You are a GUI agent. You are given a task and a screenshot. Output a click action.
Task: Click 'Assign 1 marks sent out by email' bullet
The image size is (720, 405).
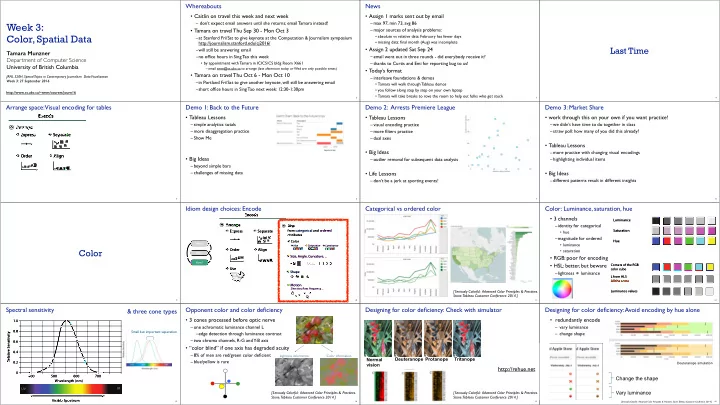[406, 16]
